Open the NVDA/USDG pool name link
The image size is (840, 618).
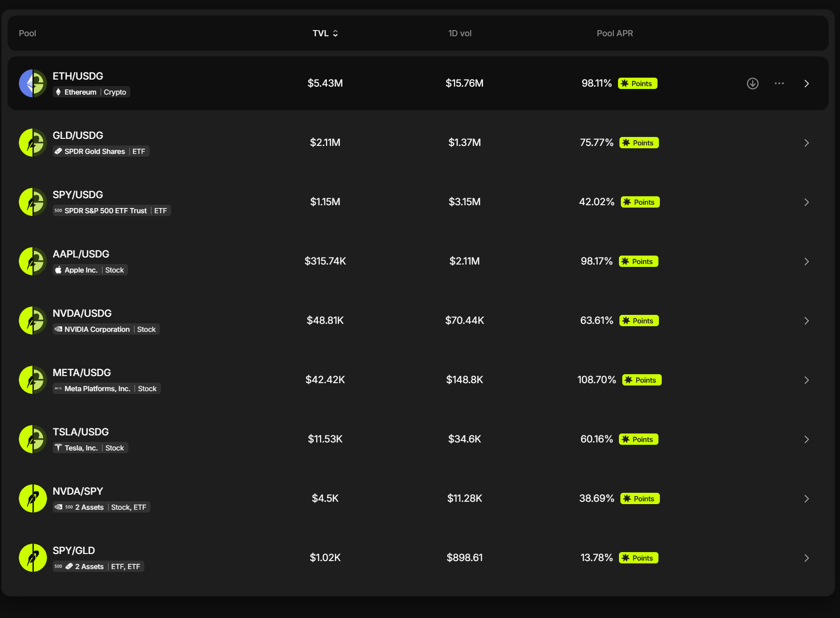(82, 313)
